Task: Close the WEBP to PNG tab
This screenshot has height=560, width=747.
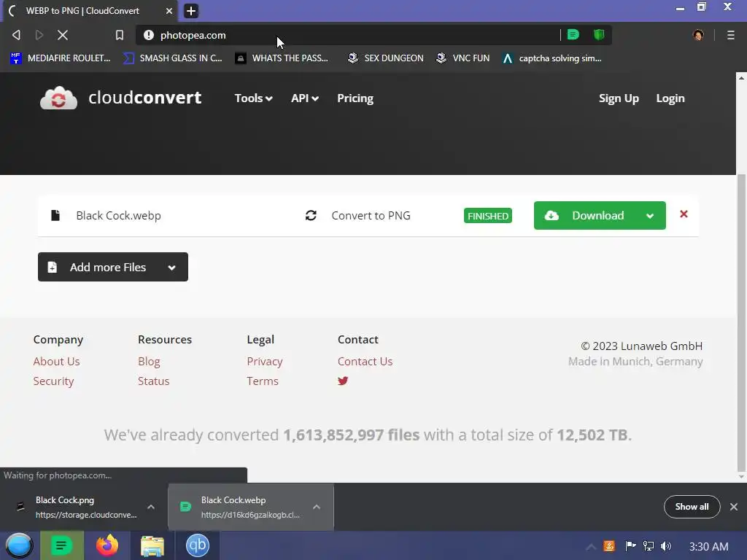Action: tap(169, 10)
